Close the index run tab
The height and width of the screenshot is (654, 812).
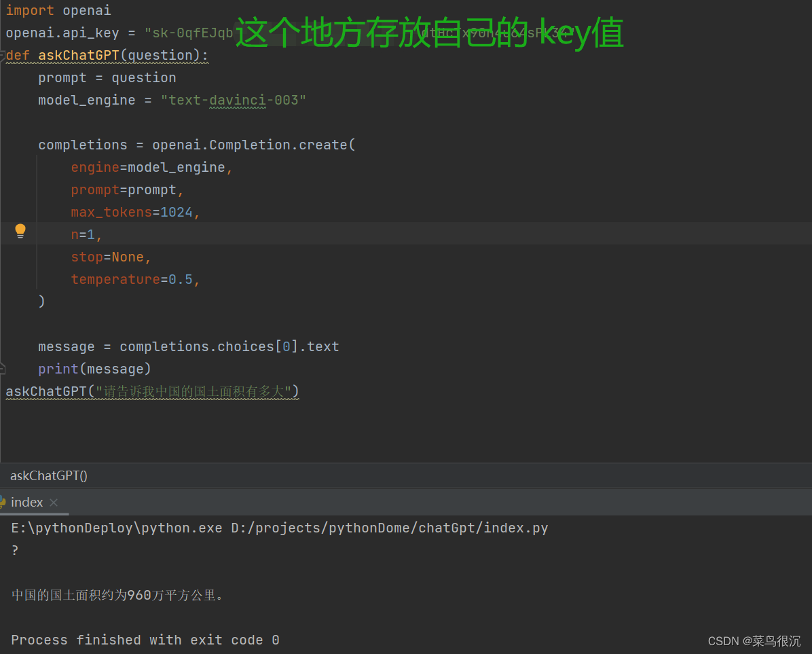pos(54,503)
